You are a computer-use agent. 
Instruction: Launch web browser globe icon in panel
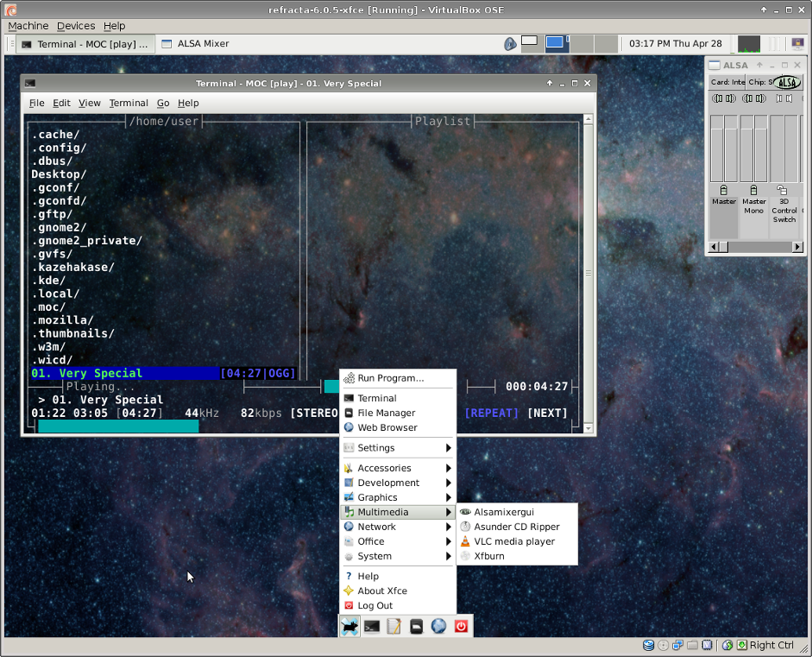(438, 627)
